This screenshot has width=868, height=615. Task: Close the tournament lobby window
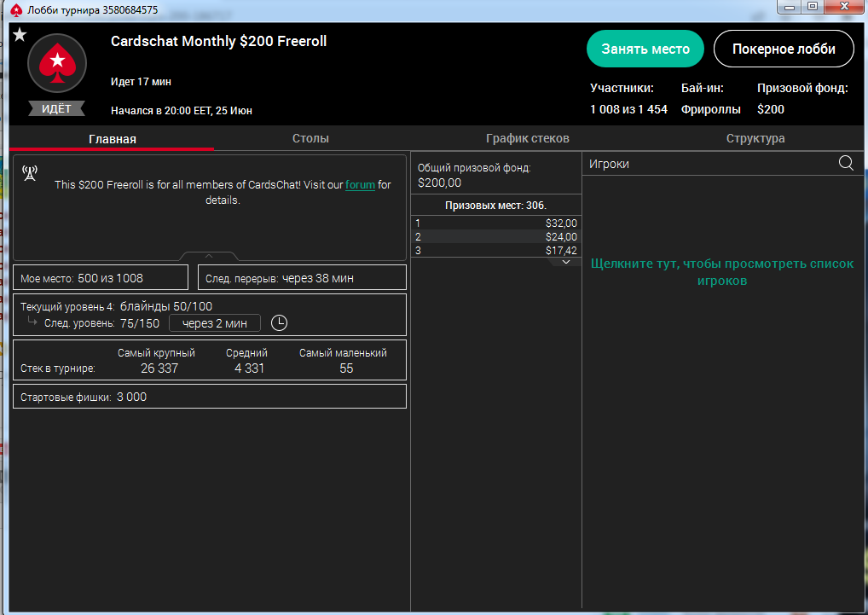(845, 7)
